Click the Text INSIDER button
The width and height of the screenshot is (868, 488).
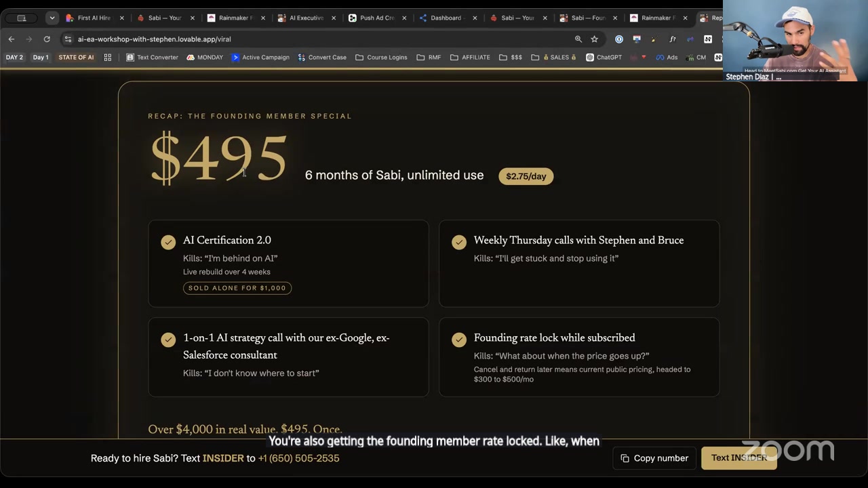[x=739, y=458]
